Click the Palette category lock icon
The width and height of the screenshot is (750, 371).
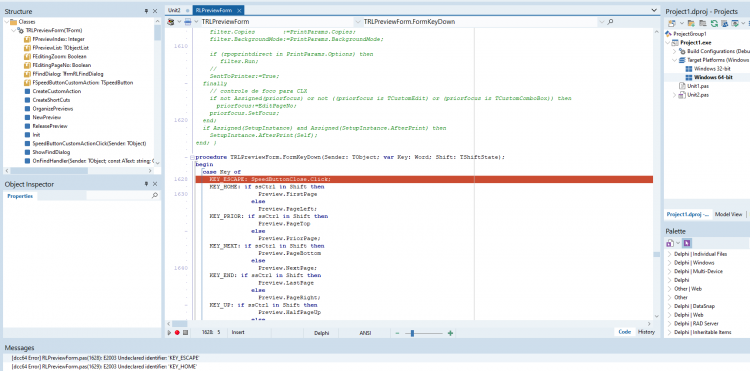coord(671,243)
